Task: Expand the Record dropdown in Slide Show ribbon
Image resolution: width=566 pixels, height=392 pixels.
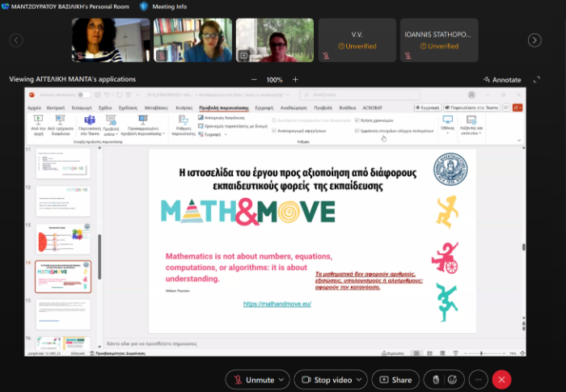Action: click(226, 135)
